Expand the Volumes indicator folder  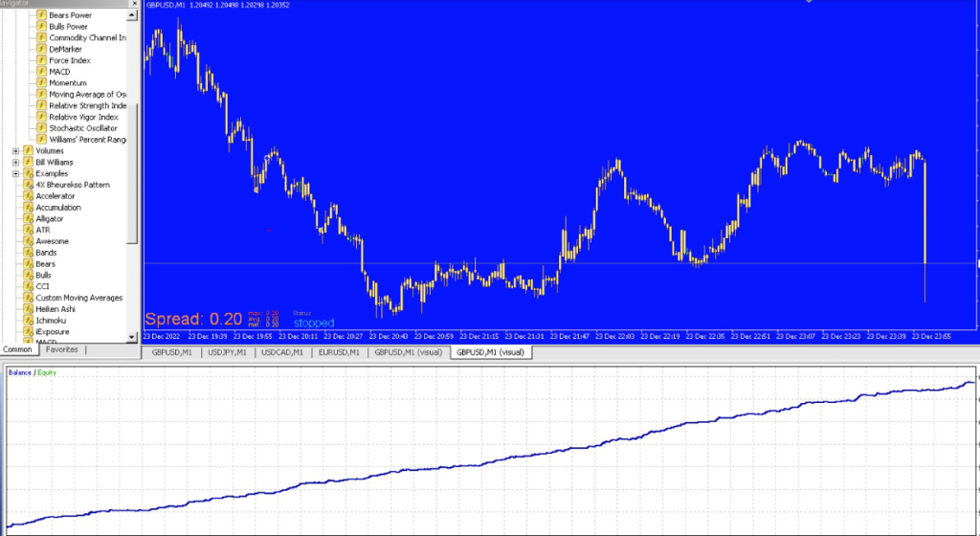click(15, 151)
